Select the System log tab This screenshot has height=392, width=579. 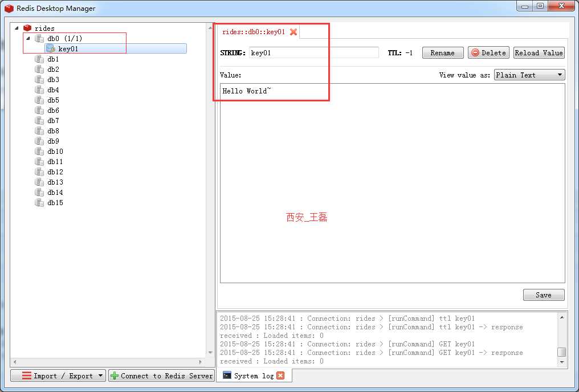pos(254,375)
